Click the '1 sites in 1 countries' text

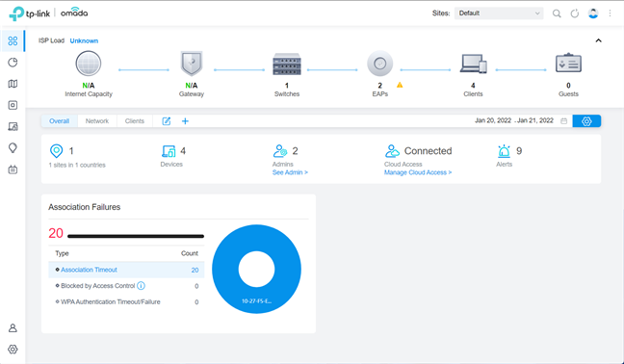point(77,165)
